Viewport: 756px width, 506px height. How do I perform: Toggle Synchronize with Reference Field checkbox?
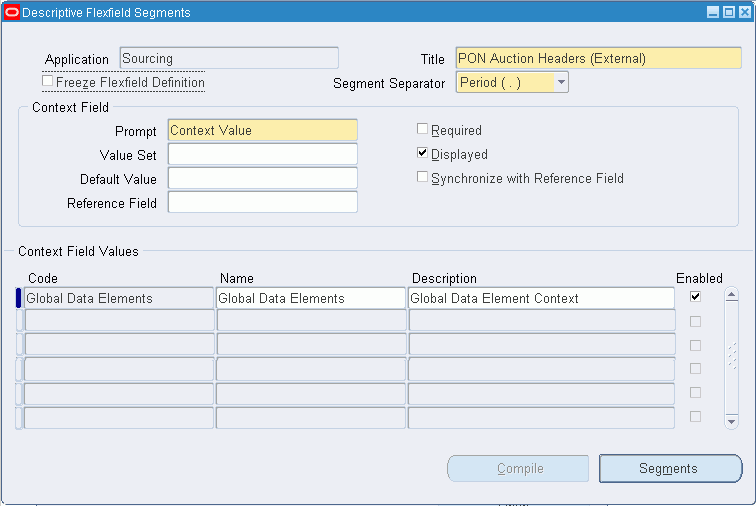[422, 177]
